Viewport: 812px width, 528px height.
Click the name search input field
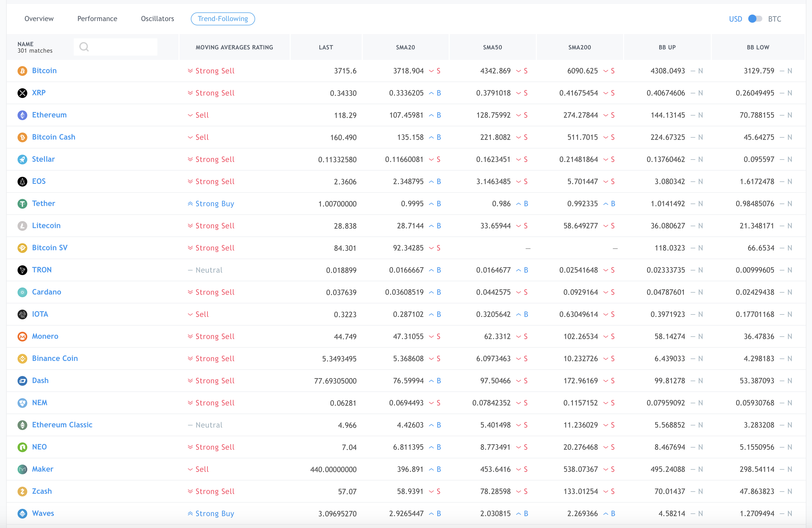point(115,47)
